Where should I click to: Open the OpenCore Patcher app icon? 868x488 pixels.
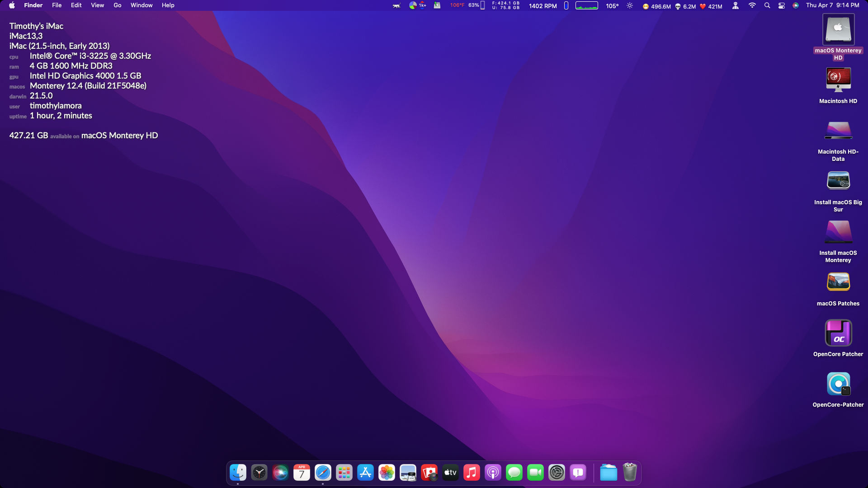click(x=838, y=333)
